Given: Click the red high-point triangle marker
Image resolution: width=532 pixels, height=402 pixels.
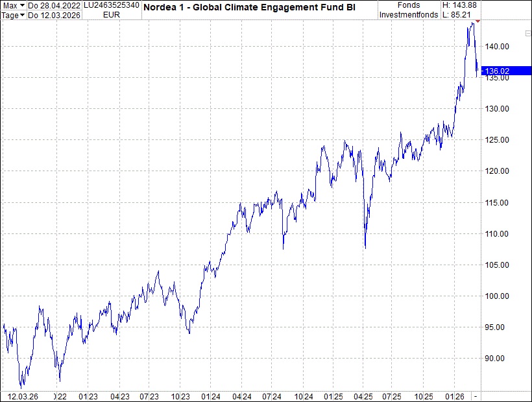Looking at the screenshot, I should [x=478, y=21].
